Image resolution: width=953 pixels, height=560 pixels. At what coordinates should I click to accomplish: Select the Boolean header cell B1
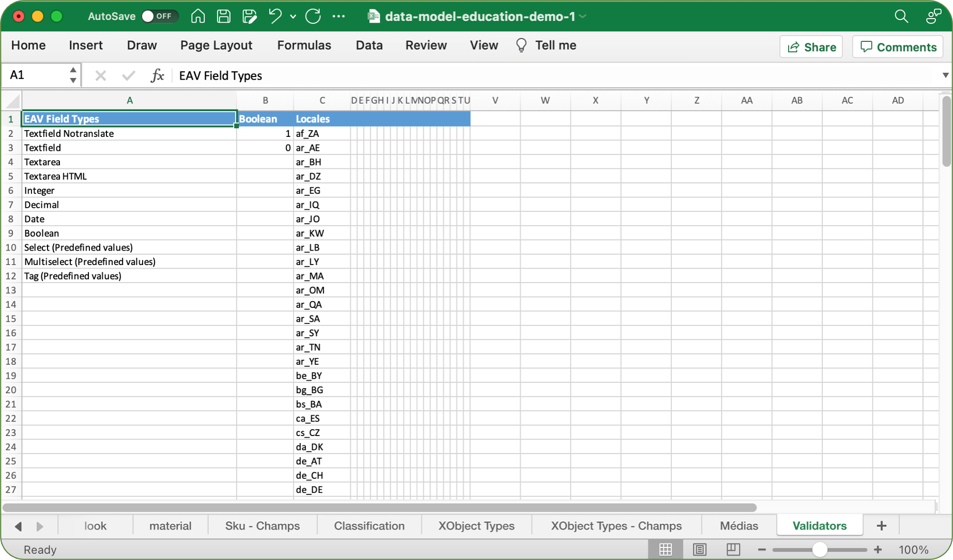[265, 119]
